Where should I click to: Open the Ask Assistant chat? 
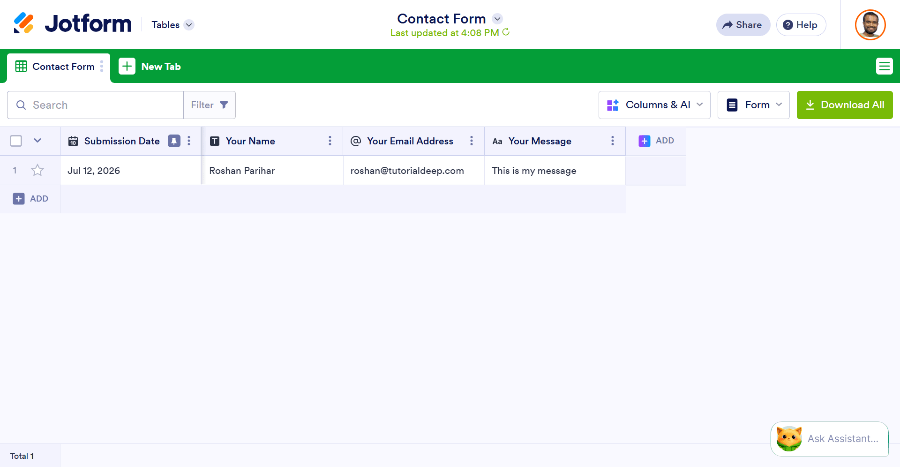point(829,439)
